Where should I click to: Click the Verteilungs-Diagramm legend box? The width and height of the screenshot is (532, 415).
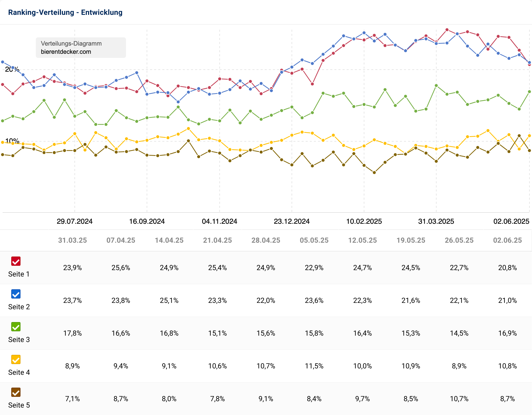pos(81,48)
